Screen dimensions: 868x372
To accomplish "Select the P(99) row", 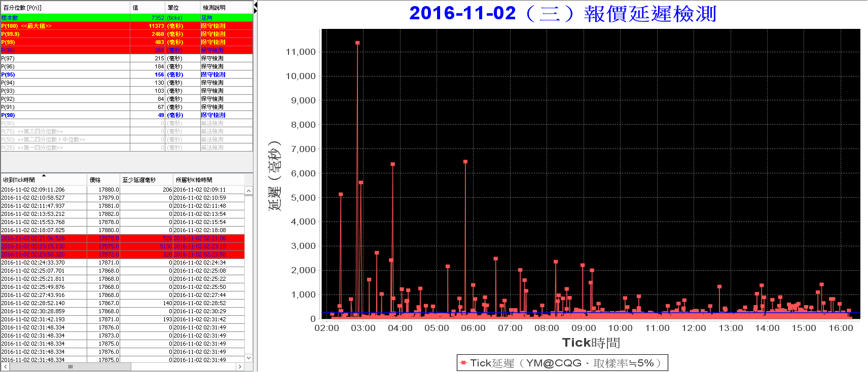I will (127, 42).
